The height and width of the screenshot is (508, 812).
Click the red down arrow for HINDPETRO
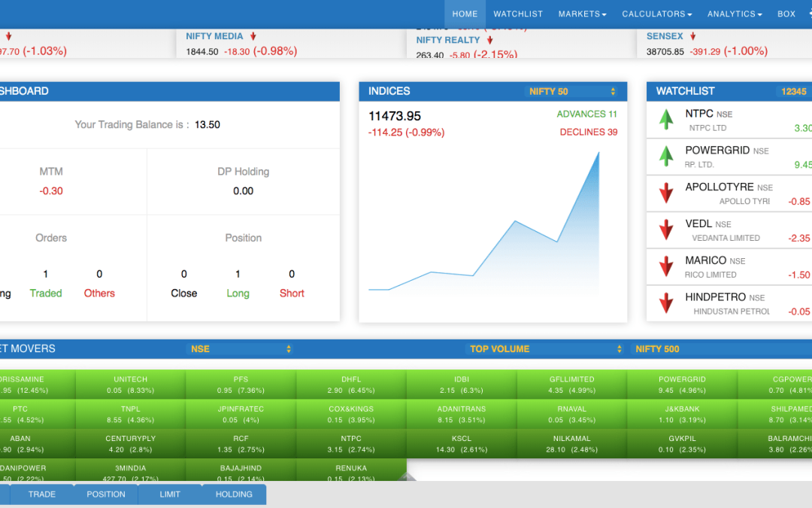[666, 303]
